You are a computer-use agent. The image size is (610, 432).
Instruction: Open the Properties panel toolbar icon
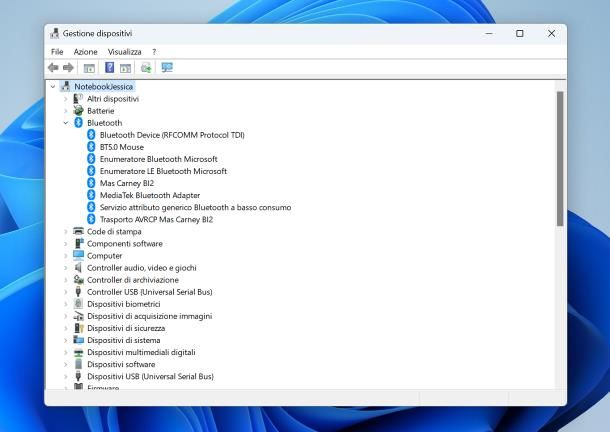(125, 68)
